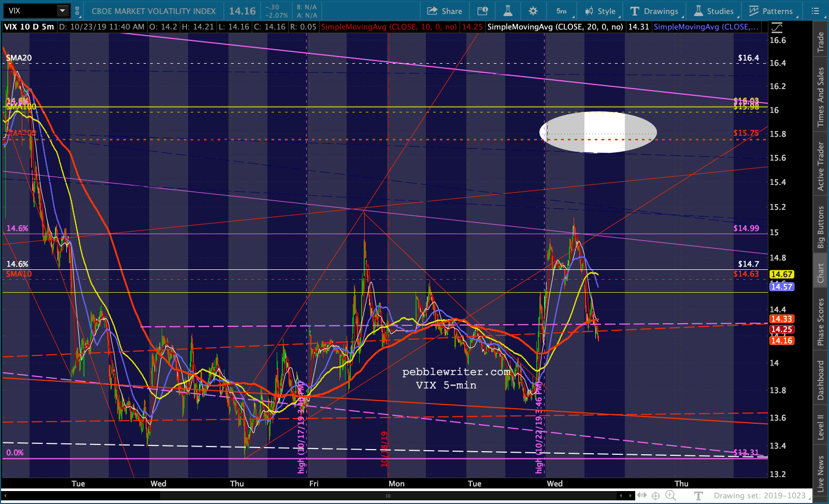Click the zoom-in magnifier icon

[x=670, y=496]
